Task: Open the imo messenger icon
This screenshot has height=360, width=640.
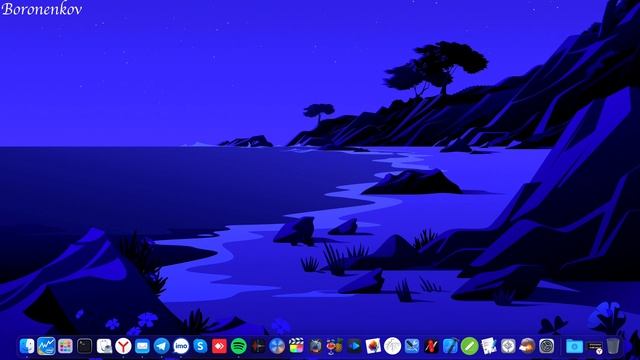Action: 181,346
